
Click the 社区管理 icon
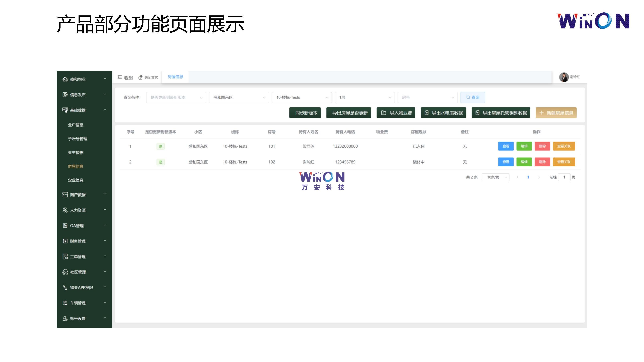coord(65,272)
